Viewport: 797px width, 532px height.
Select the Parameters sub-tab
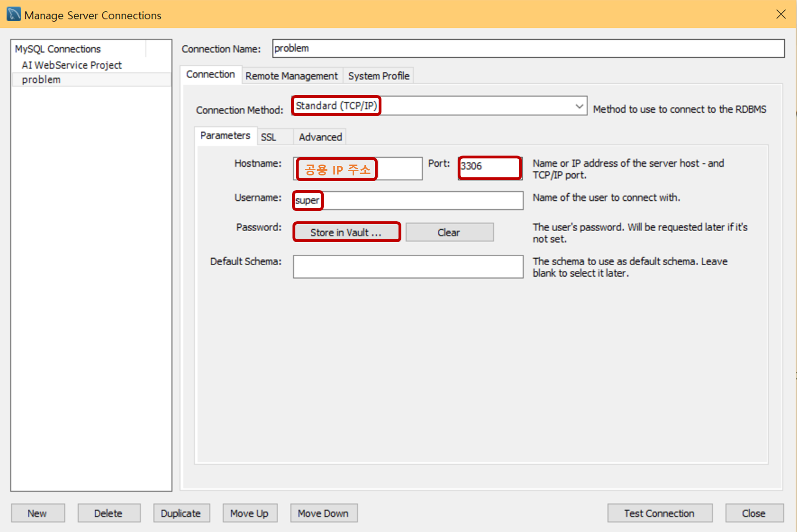[x=225, y=136]
